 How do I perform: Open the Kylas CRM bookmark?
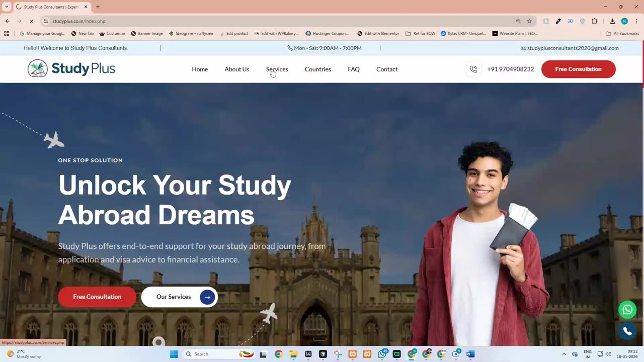(463, 34)
